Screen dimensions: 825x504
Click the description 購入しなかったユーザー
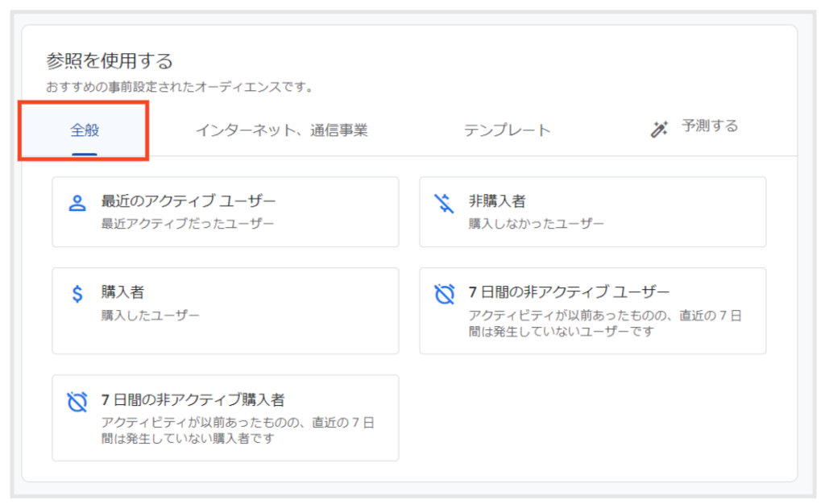click(x=536, y=224)
